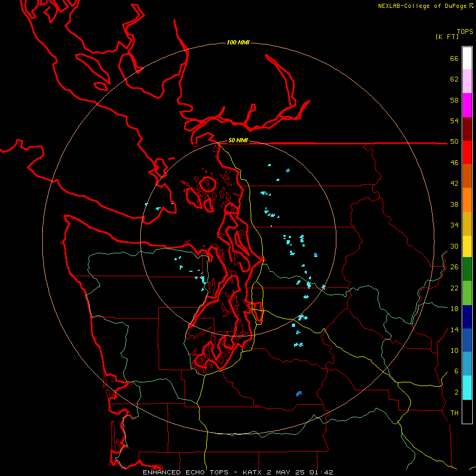Click the legend value 6
Viewport: 476px width, 476px height.
pyautogui.click(x=456, y=371)
